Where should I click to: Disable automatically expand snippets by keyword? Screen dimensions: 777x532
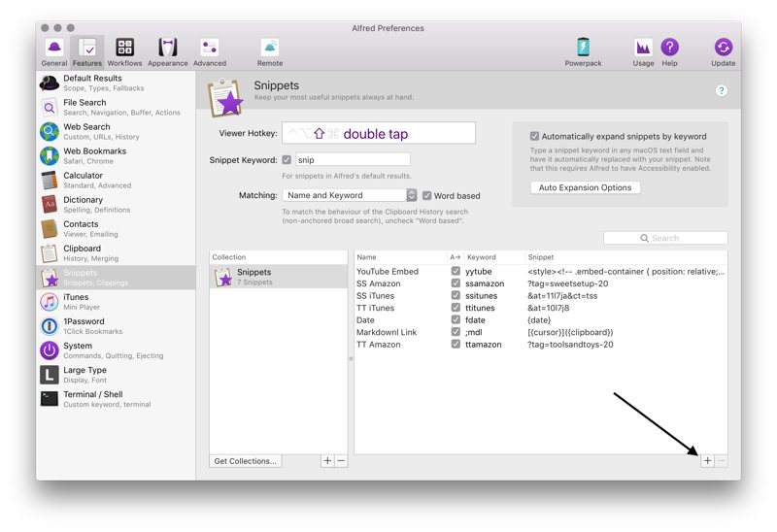(534, 137)
